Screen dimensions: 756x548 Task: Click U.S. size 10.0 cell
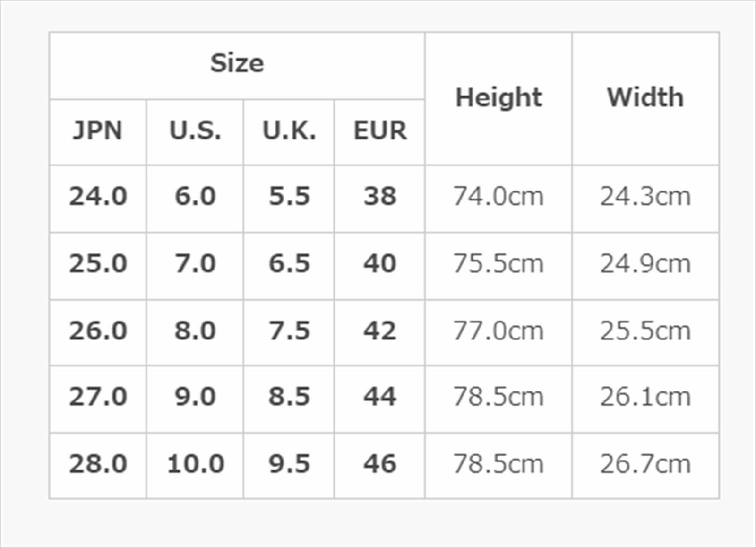pyautogui.click(x=195, y=466)
